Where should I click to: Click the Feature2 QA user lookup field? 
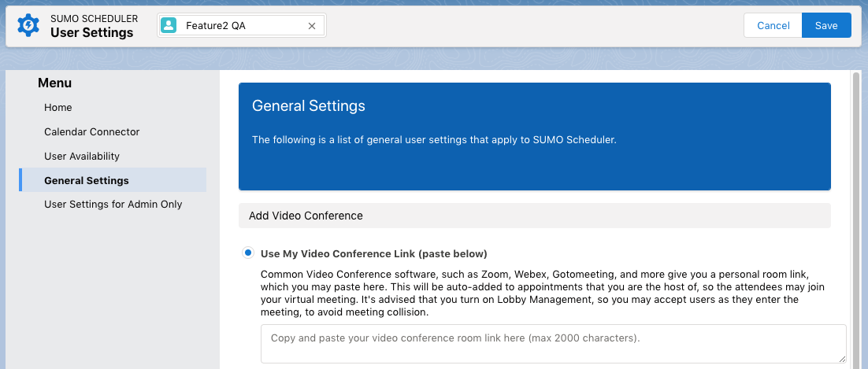click(x=236, y=26)
